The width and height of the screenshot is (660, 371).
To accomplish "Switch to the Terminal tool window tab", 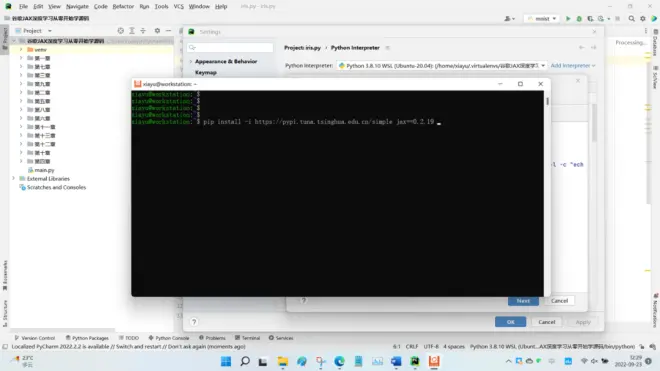I will (x=248, y=338).
